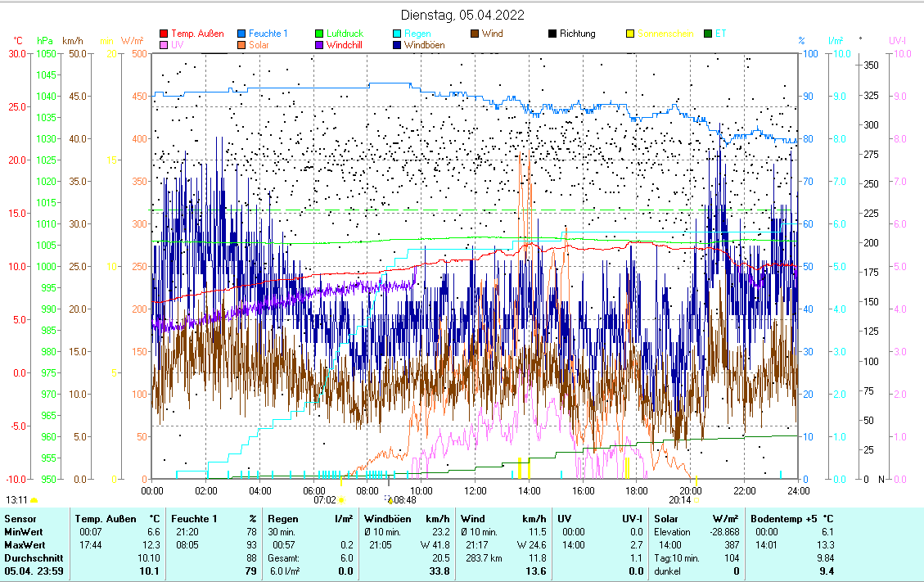Click the 20:14 time label

(x=679, y=499)
